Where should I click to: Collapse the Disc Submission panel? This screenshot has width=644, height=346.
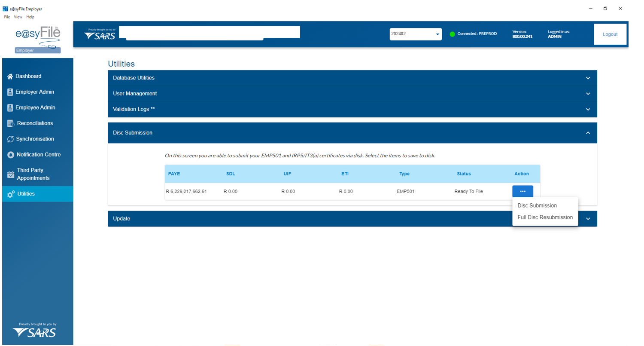[588, 133]
